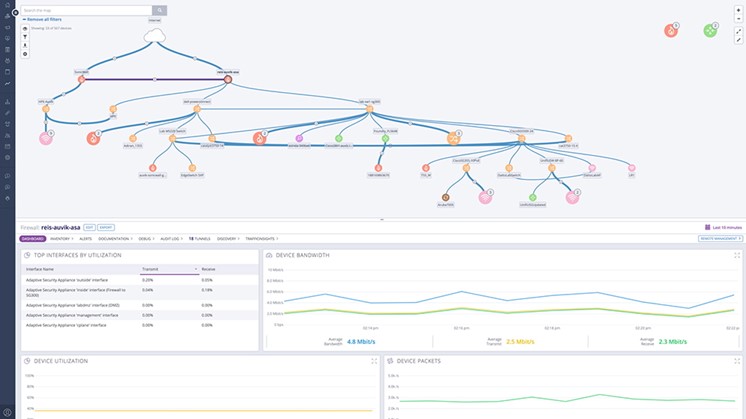Expand the Device Bandwidth chart to fullscreen
Image resolution: width=746 pixels, height=419 pixels.
coord(737,255)
